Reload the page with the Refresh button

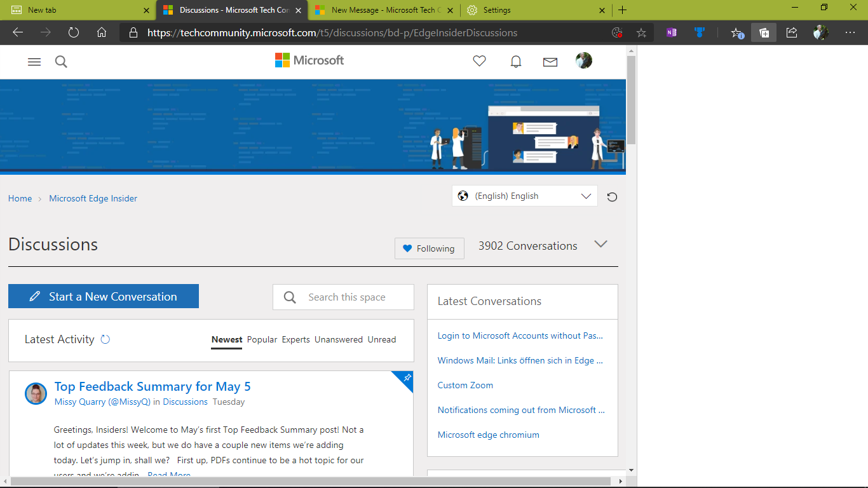pos(74,32)
